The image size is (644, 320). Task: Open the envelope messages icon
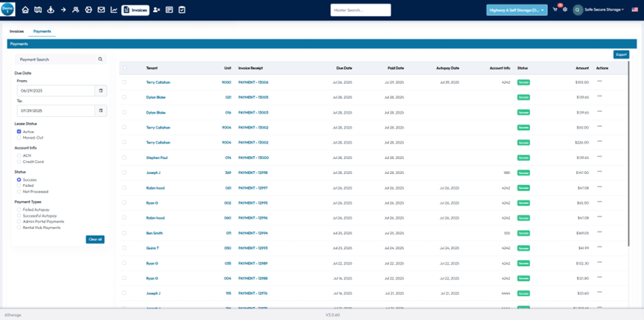(x=101, y=10)
